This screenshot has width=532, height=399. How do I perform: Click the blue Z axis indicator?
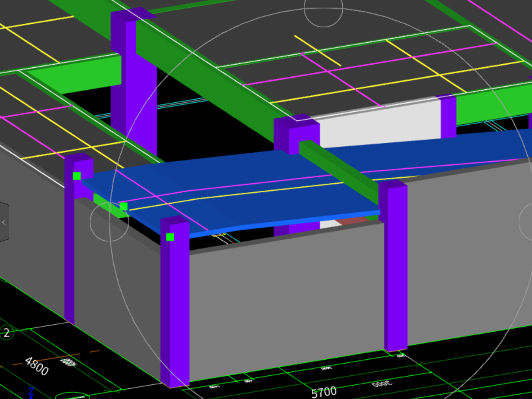tap(31, 392)
